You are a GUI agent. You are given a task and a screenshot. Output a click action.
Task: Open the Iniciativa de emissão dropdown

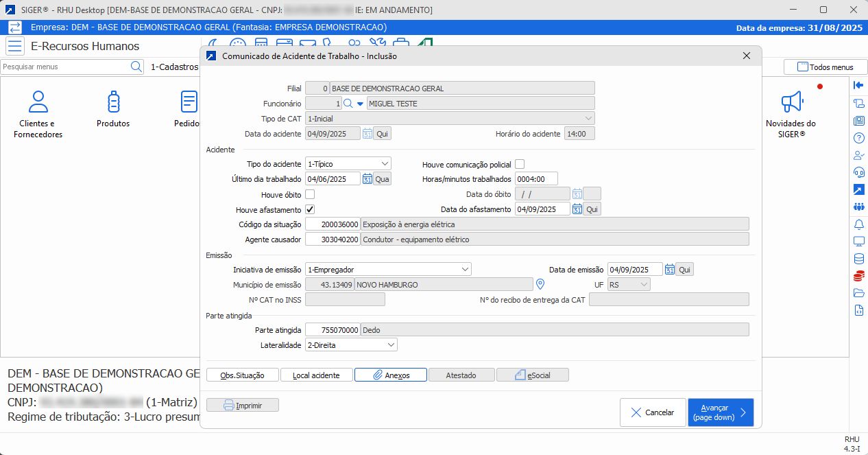(x=464, y=270)
